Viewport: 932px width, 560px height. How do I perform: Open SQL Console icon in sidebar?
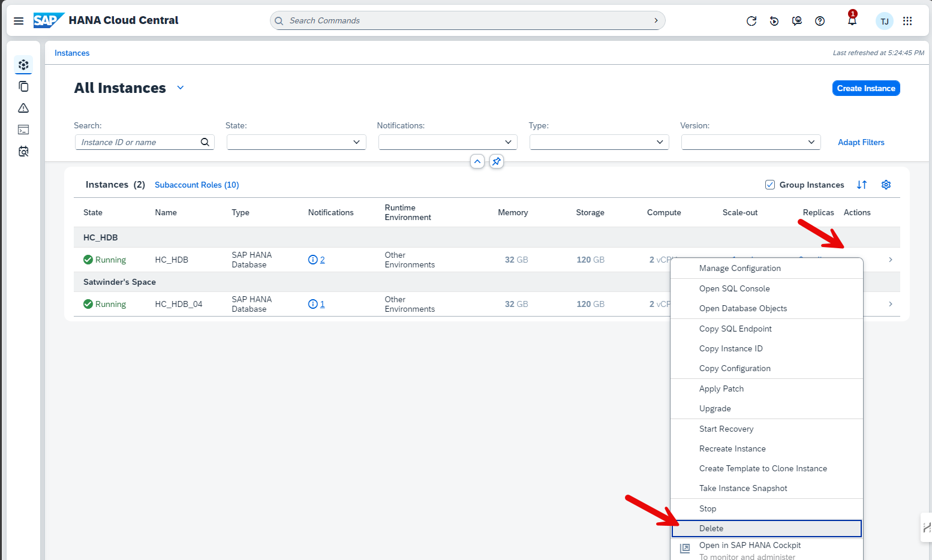click(23, 130)
